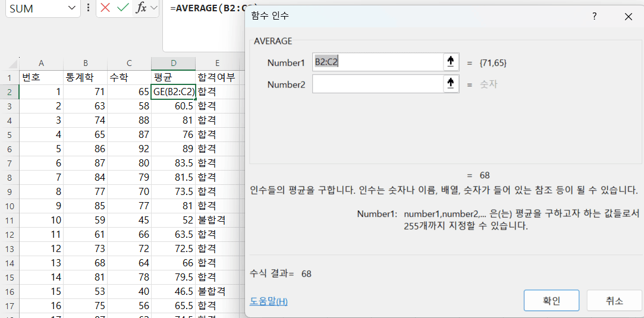644x318 pixels.
Task: Click the three-dot formula bar options handle
Action: pos(89,8)
